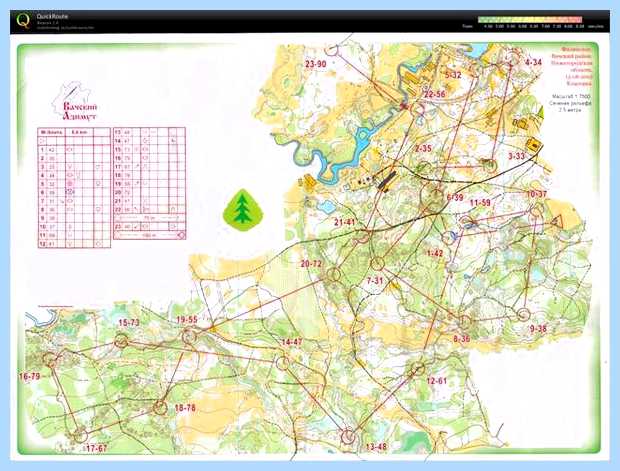
Task: Click the green spruce tree emblem
Action: coord(243,210)
